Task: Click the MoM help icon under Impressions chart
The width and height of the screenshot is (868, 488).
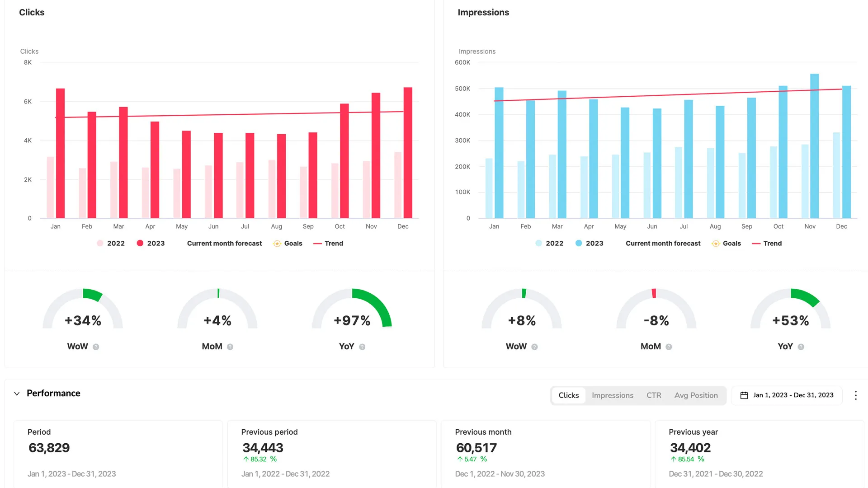Action: pos(668,347)
